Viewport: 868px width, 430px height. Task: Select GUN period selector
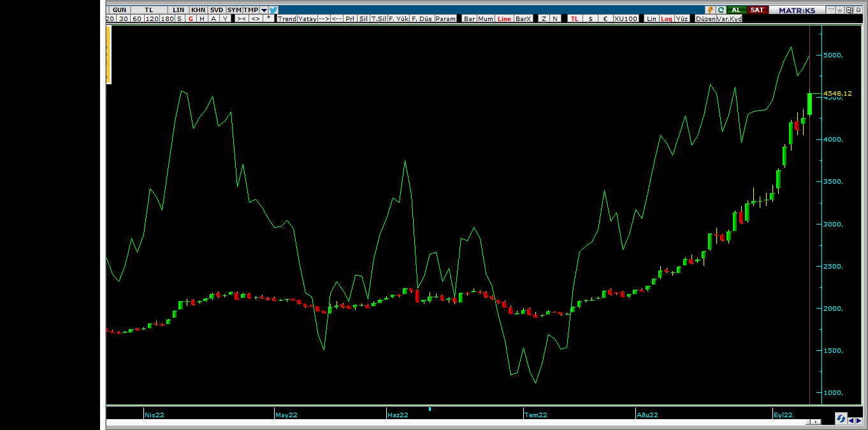pyautogui.click(x=119, y=10)
